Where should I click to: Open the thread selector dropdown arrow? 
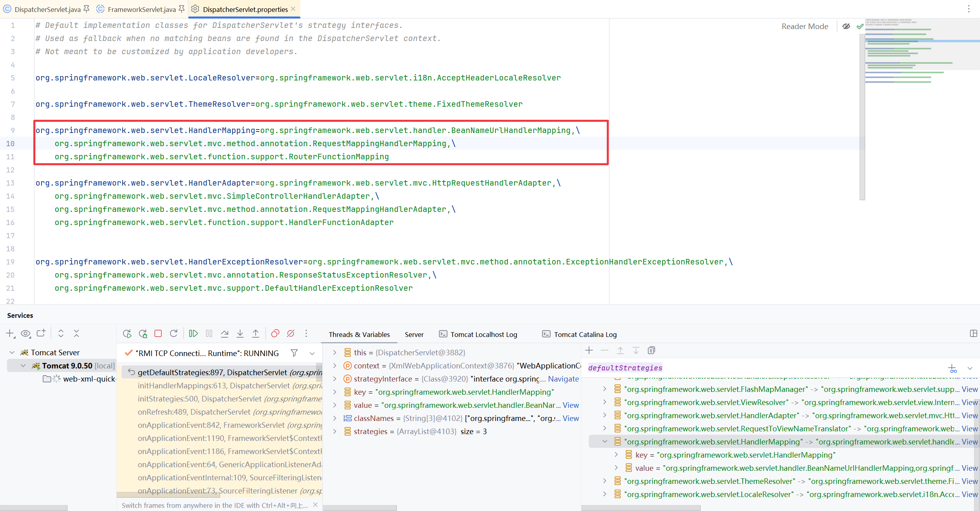(312, 353)
